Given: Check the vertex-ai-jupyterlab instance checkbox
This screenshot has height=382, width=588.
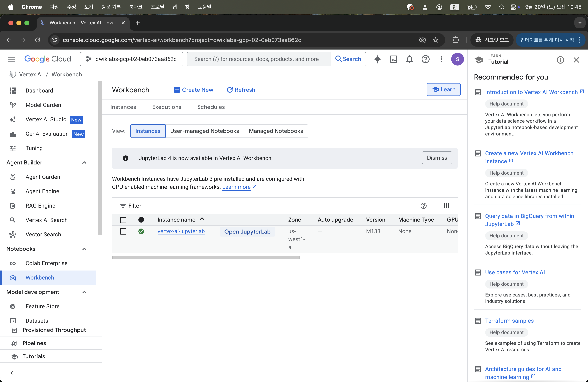Looking at the screenshot, I should (123, 232).
